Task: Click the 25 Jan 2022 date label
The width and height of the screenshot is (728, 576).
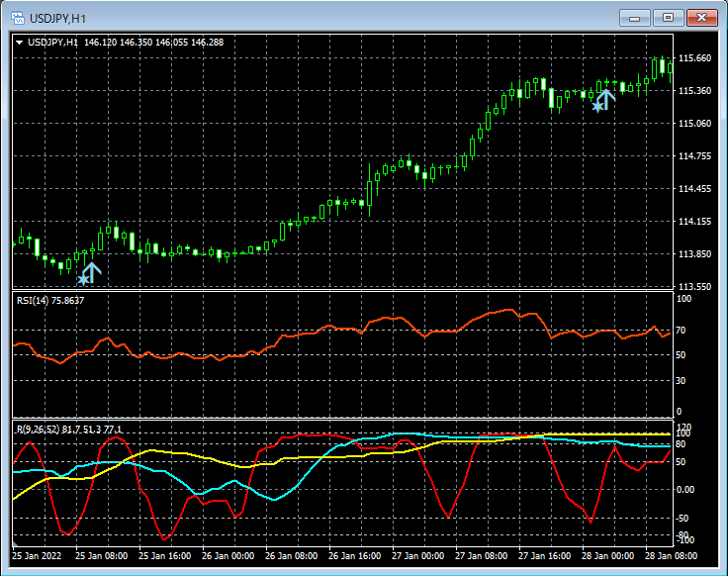Action: (38, 556)
